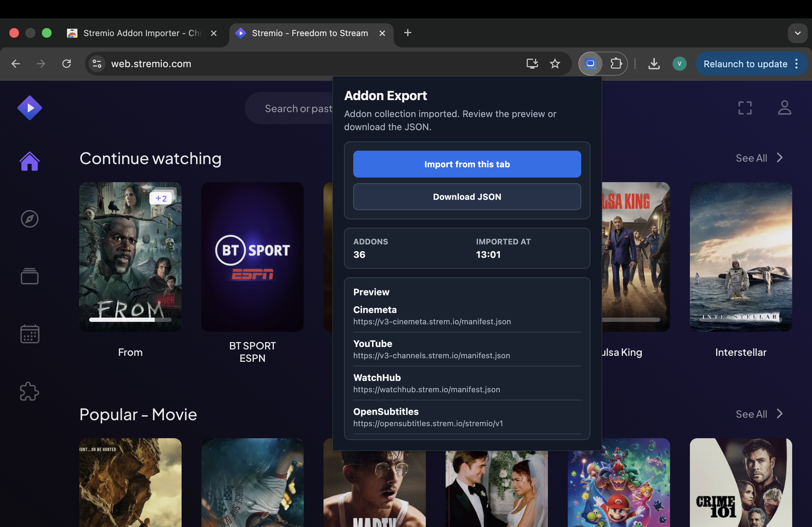Click the From watch progress bar

click(x=130, y=320)
